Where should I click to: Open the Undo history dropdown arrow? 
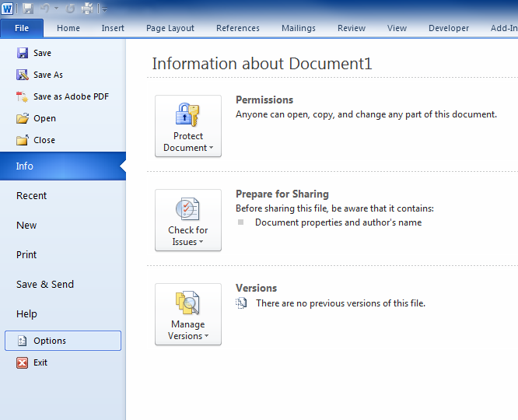(x=57, y=9)
